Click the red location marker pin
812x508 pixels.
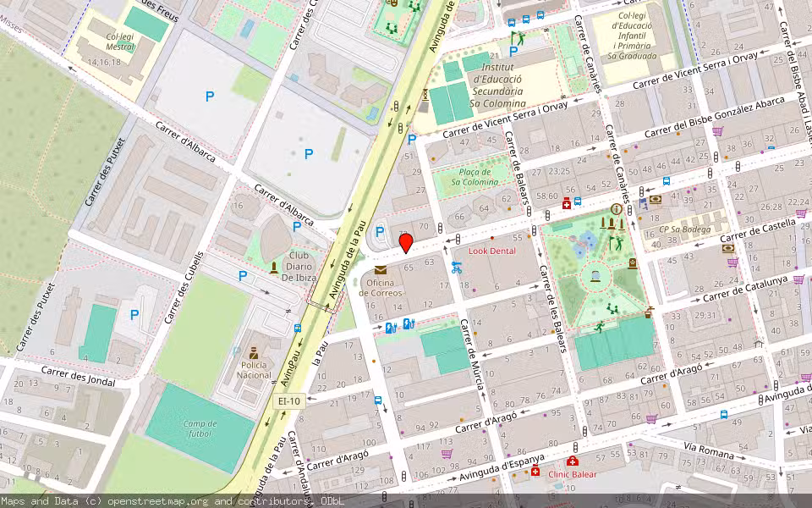(x=406, y=243)
